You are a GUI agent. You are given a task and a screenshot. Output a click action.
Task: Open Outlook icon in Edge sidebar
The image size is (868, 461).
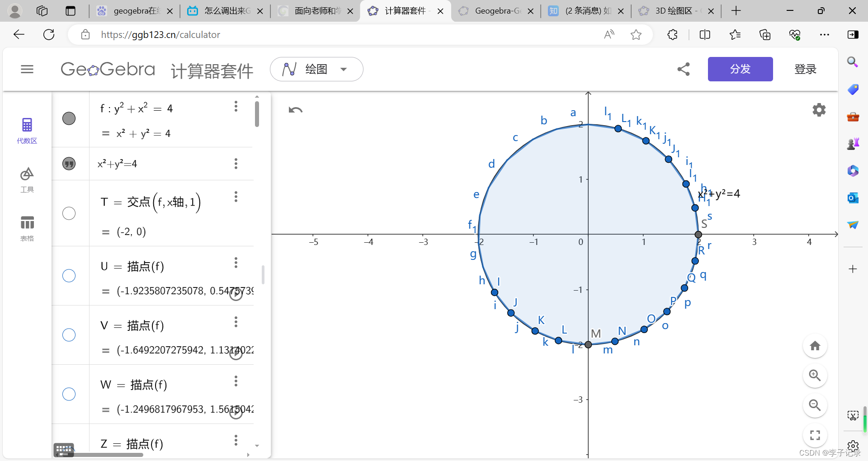pyautogui.click(x=853, y=198)
